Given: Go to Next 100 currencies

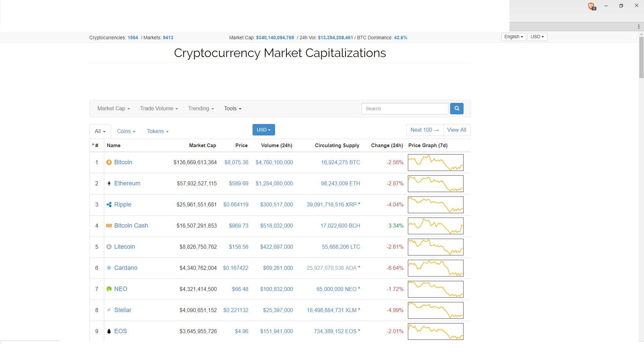Looking at the screenshot, I should tap(425, 130).
